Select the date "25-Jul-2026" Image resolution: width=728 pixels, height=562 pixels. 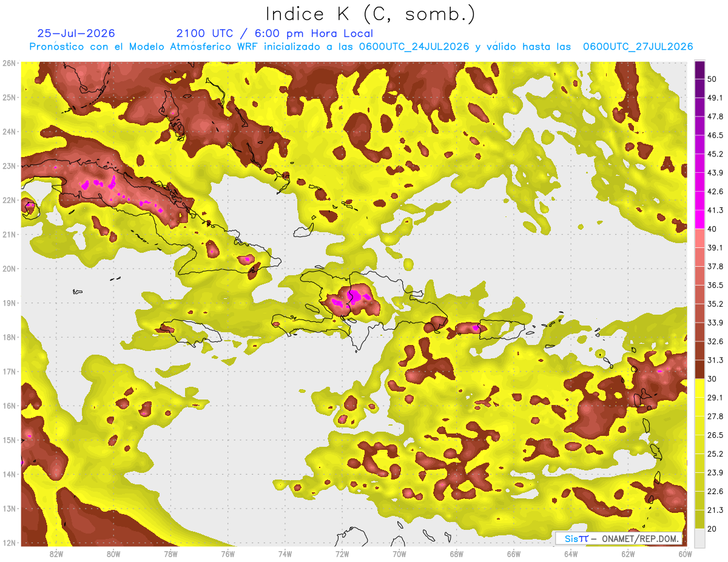[x=76, y=33]
